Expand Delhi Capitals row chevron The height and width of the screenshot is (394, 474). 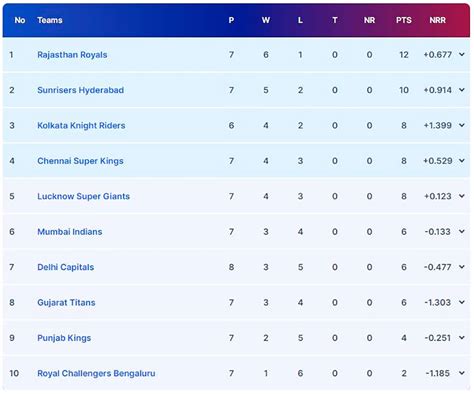[462, 267]
